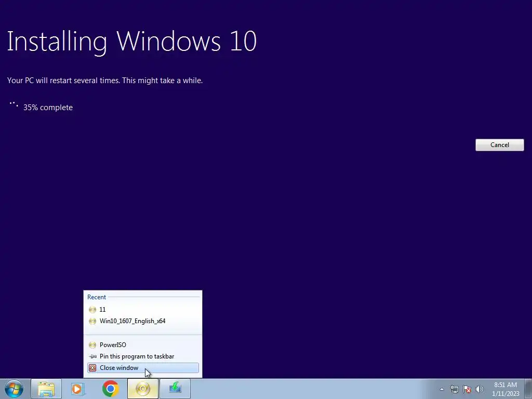
Task: Click the red X icon beside Close window
Action: pos(92,368)
